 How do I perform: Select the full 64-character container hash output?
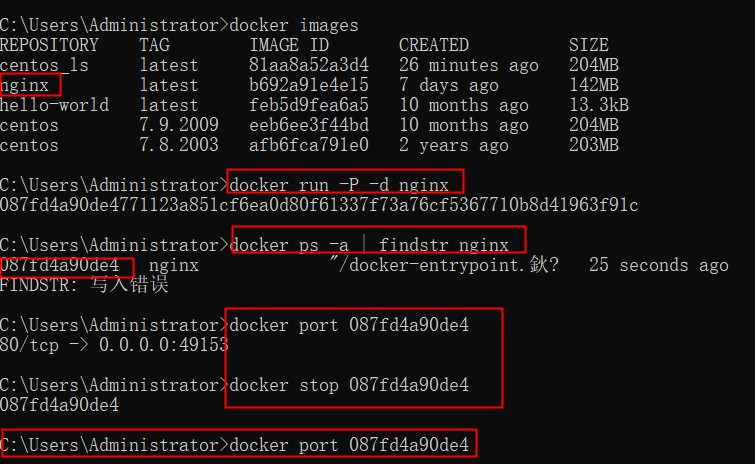coord(319,205)
